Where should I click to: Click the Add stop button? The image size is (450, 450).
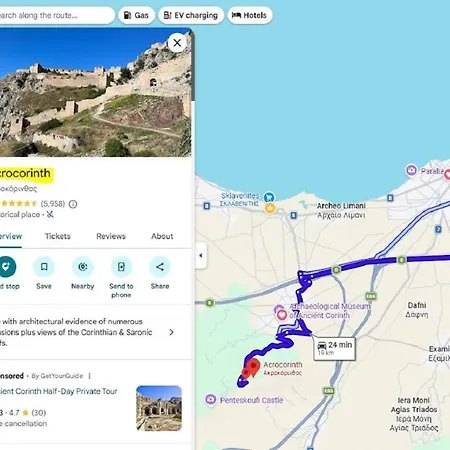(x=6, y=267)
